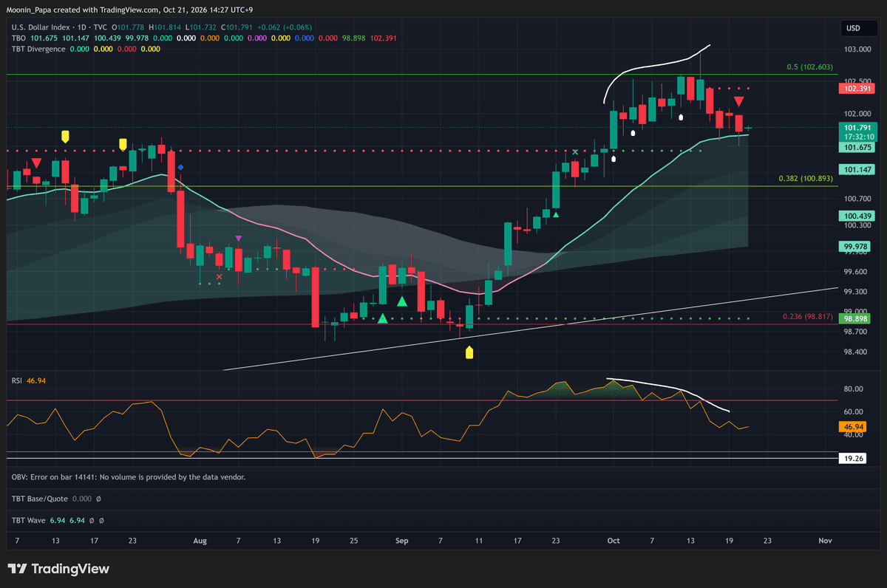This screenshot has width=887, height=588.
Task: Click the Aug label on the time axis
Action: point(200,541)
